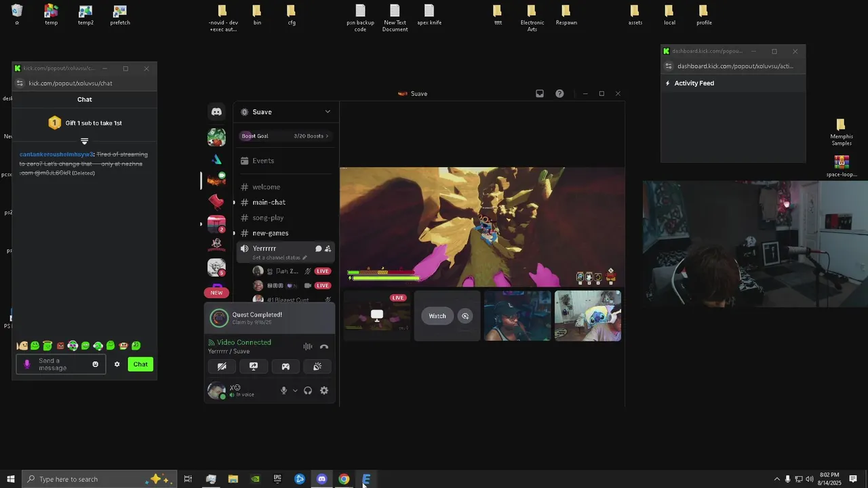
Task: Open Discord help question mark icon
Action: [x=559, y=94]
